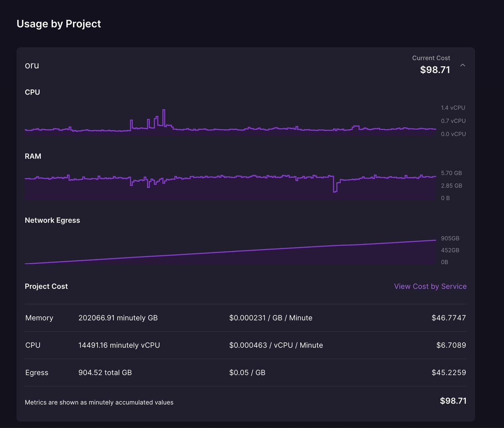Click the 5.70 GB axis label
Viewport: 504px width, 428px height.
451,173
